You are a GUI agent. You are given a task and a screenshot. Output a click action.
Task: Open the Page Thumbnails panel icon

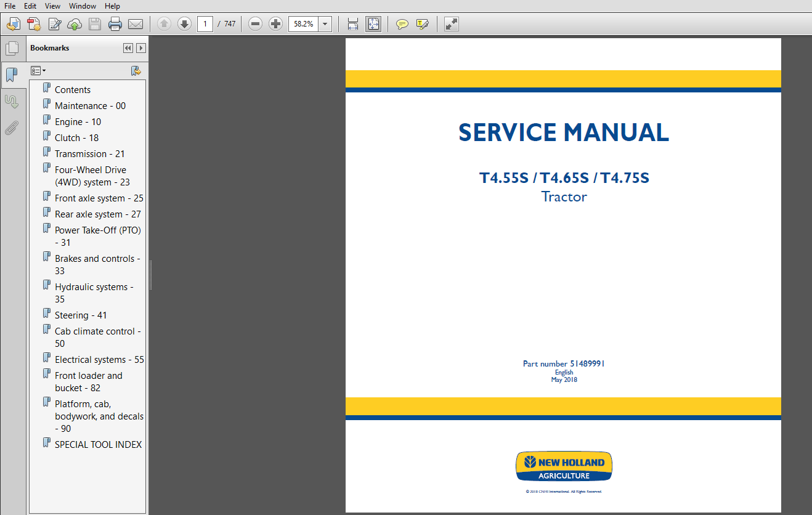click(x=11, y=49)
